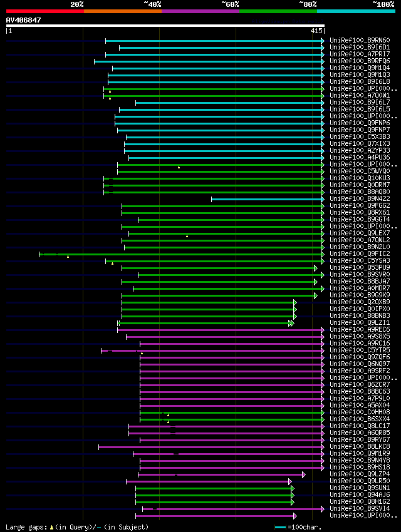Click the Large gaps legend text
The height and width of the screenshot is (532, 401).
[x=78, y=527]
